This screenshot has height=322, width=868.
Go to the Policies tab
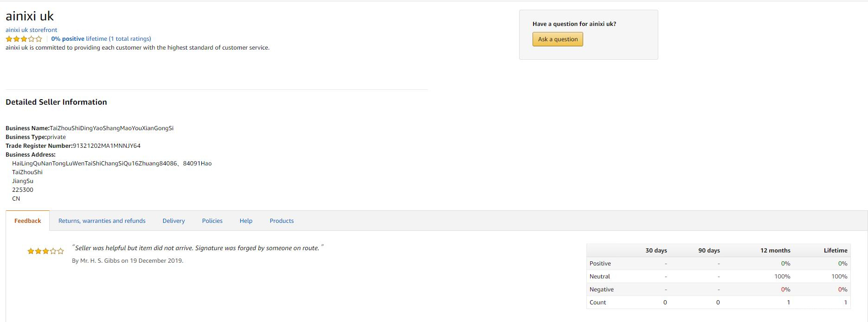pos(212,221)
